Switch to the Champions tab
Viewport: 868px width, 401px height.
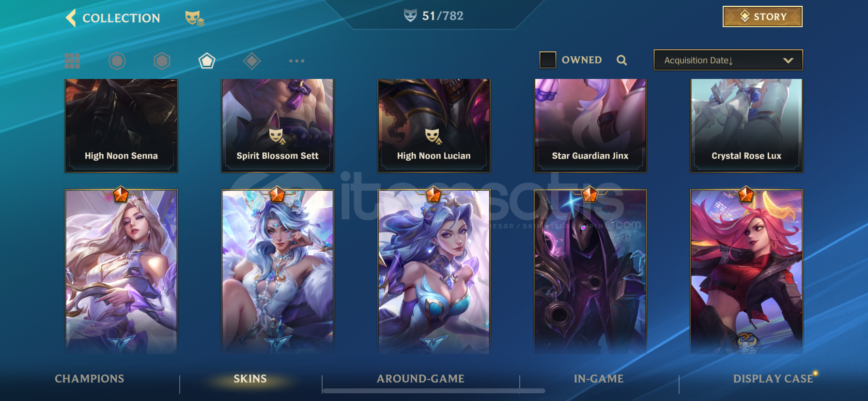point(90,379)
